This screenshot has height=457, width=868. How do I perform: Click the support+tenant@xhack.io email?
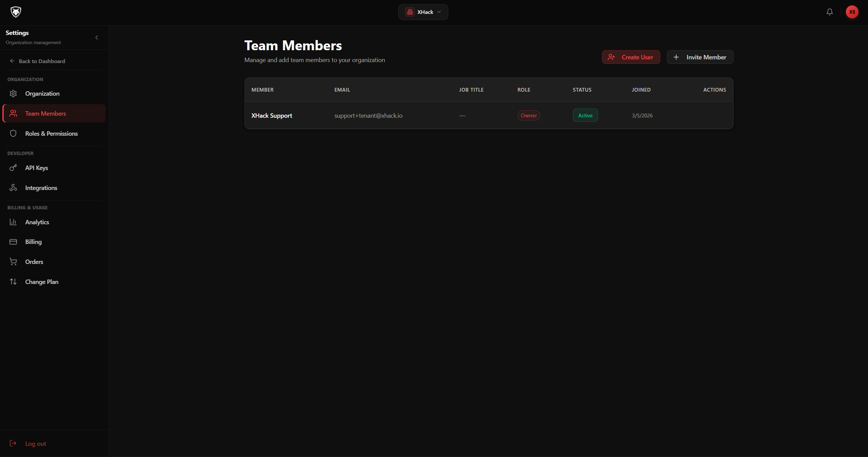pos(368,116)
